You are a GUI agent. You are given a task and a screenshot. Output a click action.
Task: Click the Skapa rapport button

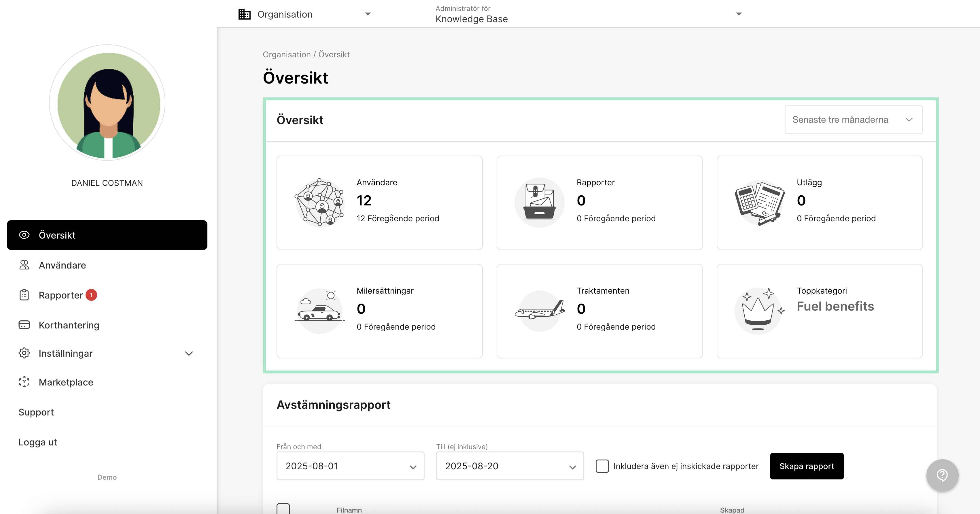[x=807, y=466]
